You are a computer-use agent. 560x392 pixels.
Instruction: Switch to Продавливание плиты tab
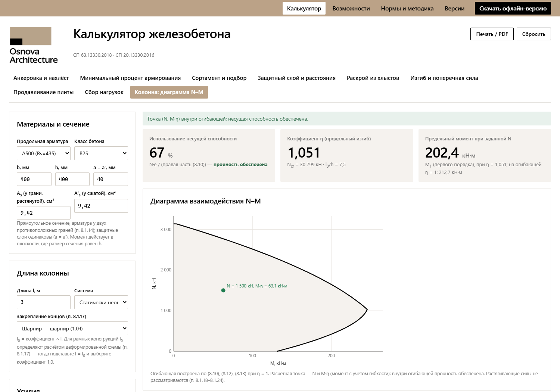pyautogui.click(x=43, y=92)
